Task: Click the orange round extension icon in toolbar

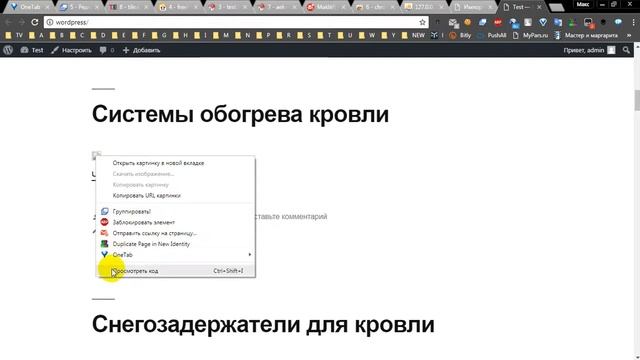Action: [468, 22]
